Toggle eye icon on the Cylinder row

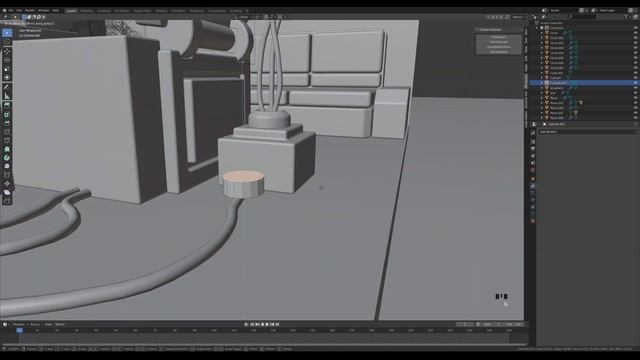click(636, 78)
